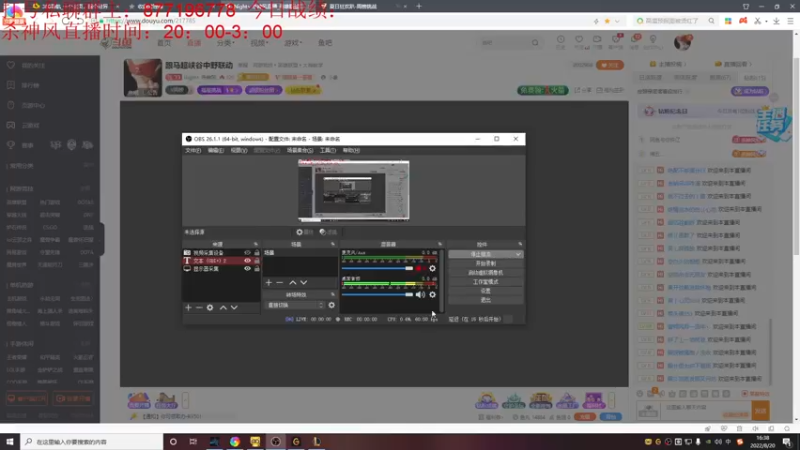
Task: Add a new scene in OBS scenes panel
Action: tap(268, 282)
